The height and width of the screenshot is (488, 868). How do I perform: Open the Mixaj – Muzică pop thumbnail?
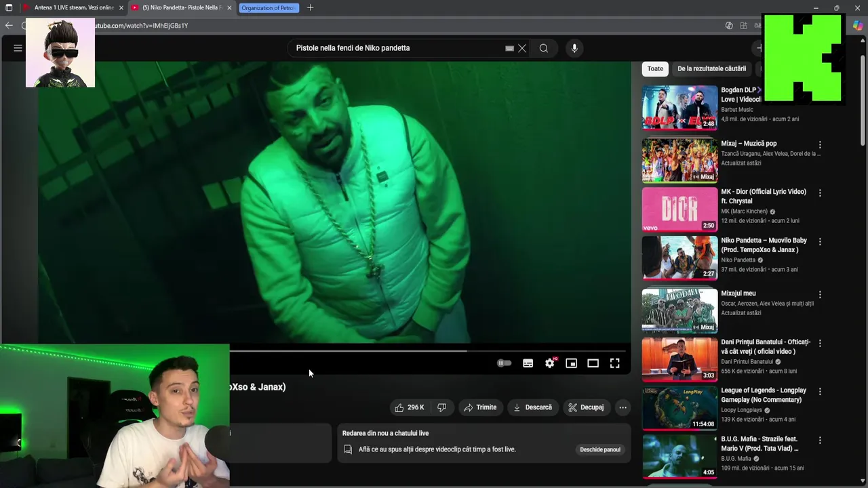coord(679,161)
